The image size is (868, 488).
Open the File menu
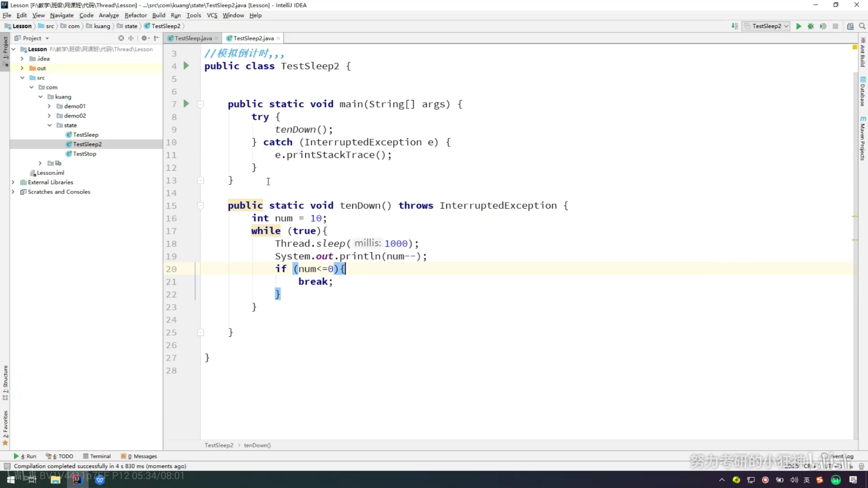pos(7,15)
